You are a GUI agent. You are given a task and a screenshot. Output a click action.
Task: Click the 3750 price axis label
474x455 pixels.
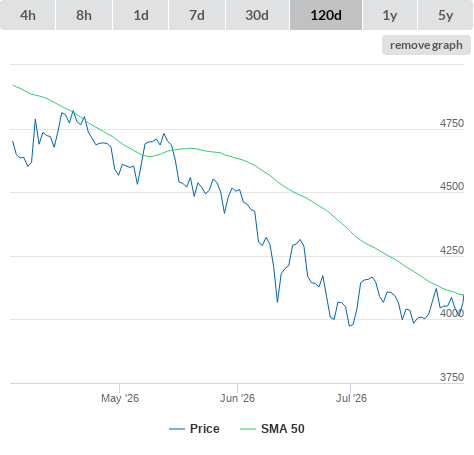(x=452, y=377)
